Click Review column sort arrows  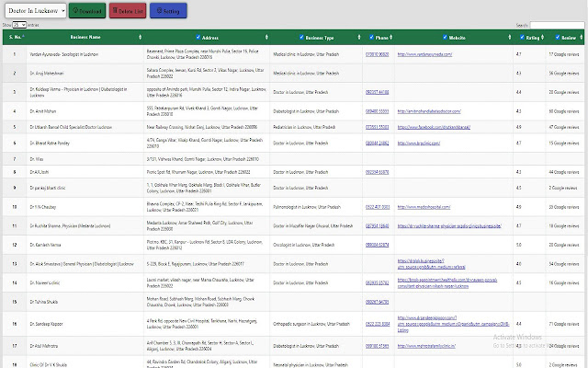click(582, 37)
